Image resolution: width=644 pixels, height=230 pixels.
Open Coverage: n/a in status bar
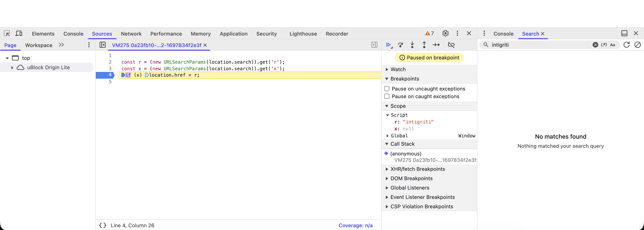point(355,225)
